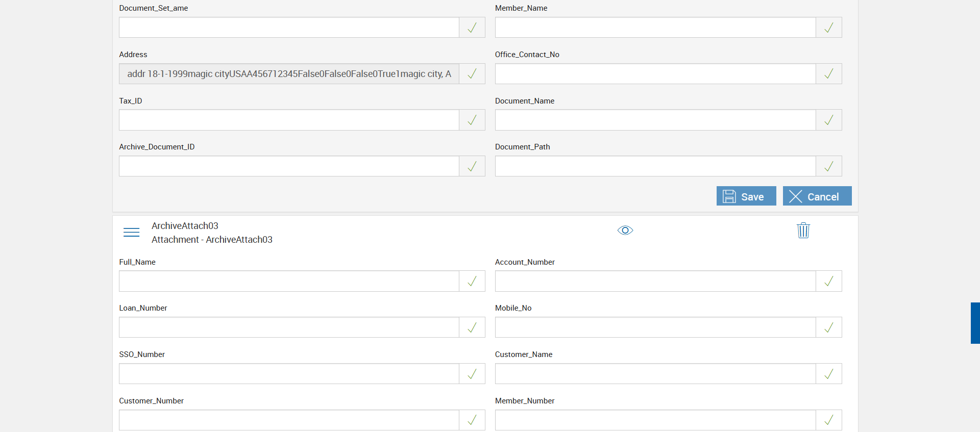980x432 pixels.
Task: Click the Account_Number text box
Action: coord(655,281)
